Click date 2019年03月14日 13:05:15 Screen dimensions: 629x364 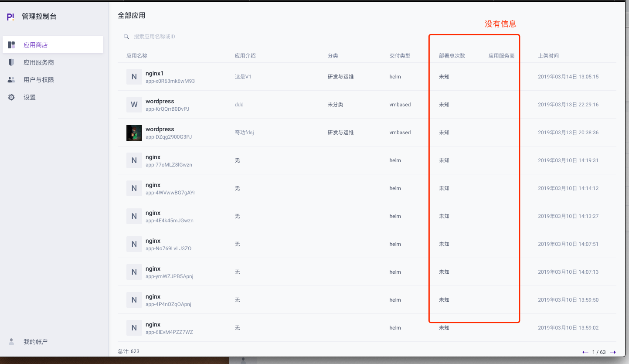[568, 77]
